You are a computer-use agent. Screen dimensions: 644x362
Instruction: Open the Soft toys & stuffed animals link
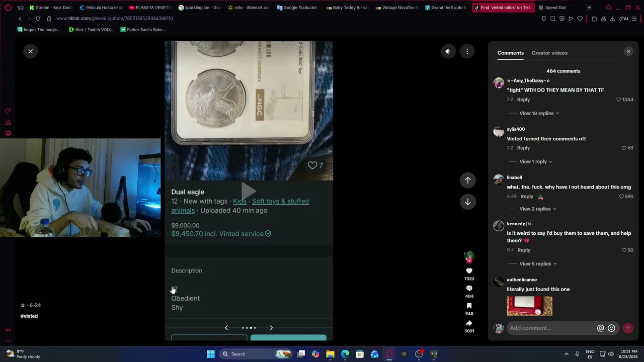pos(240,206)
